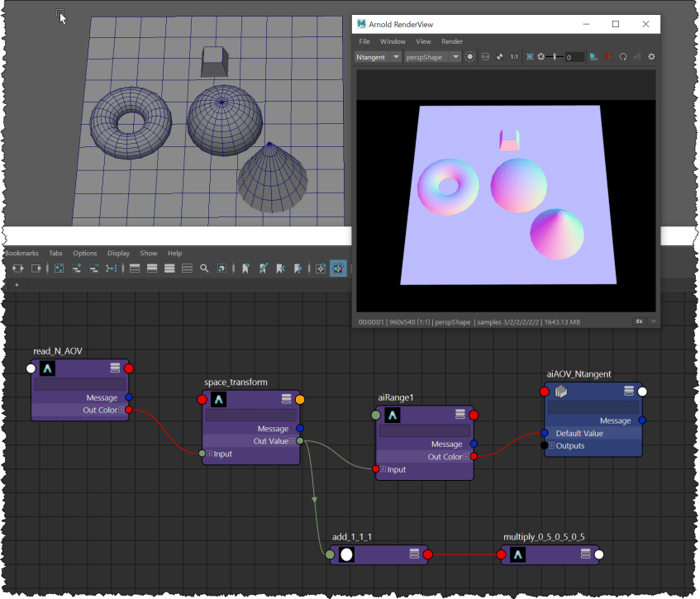The width and height of the screenshot is (700, 599).
Task: Open the Display menu in node editor
Action: tap(118, 254)
